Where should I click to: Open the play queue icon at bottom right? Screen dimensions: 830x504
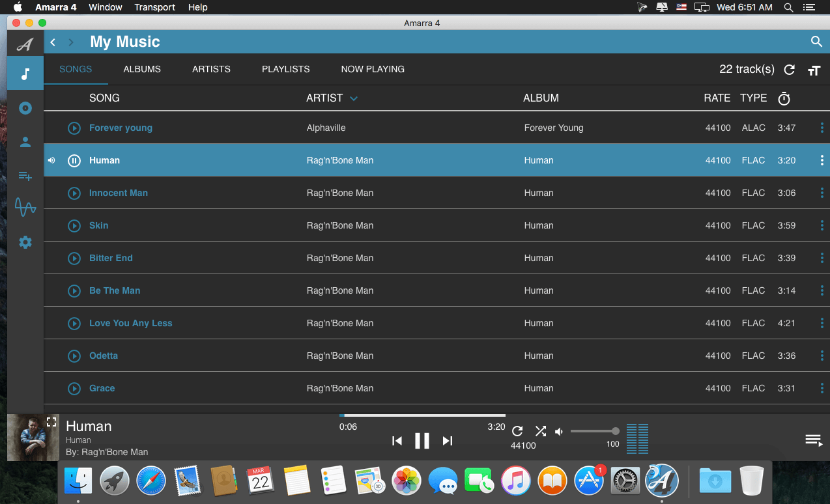point(814,440)
